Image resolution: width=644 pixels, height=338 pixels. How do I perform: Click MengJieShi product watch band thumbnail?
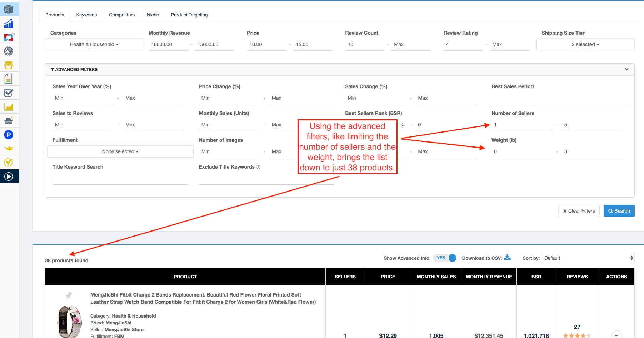tap(70, 322)
